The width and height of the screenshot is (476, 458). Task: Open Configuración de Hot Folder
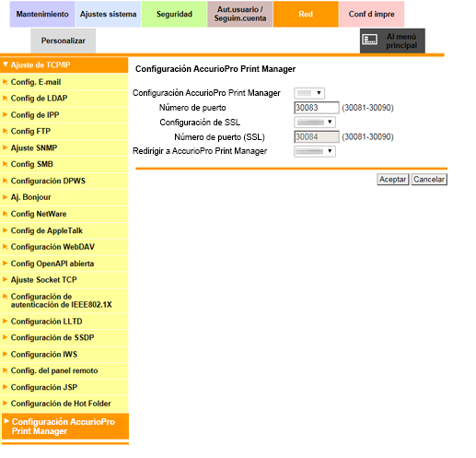click(64, 404)
